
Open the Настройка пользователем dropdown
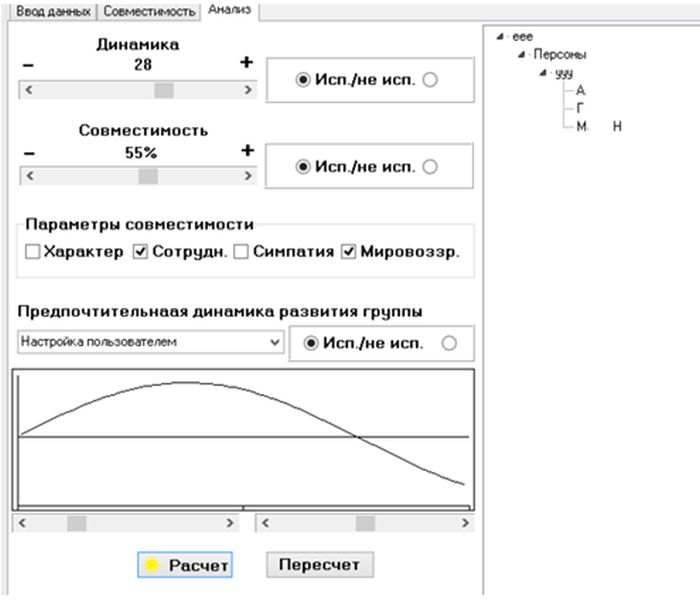click(x=150, y=342)
